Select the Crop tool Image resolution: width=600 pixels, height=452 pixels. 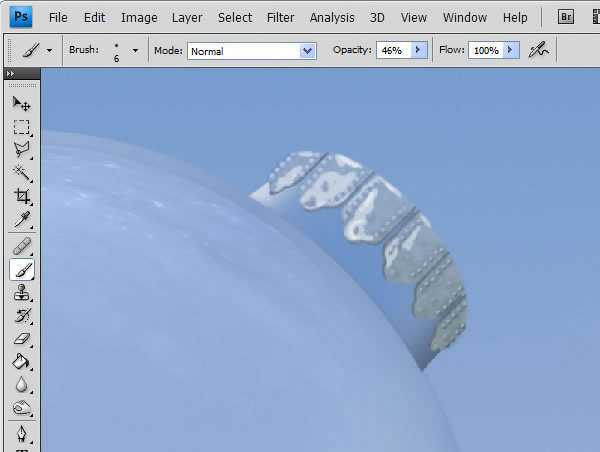21,196
